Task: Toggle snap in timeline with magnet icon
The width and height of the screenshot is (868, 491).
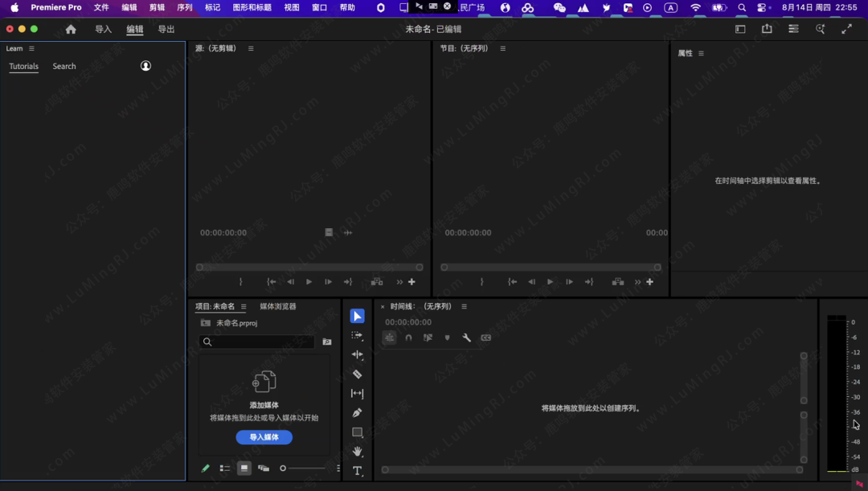Action: pos(408,338)
